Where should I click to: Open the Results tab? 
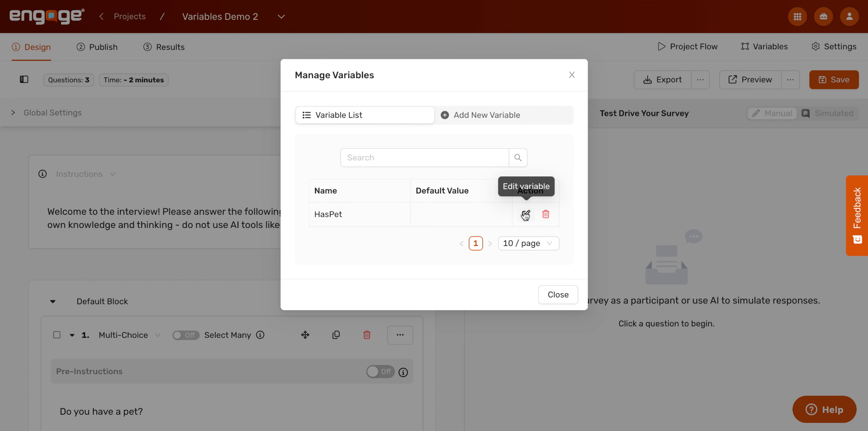click(x=164, y=47)
